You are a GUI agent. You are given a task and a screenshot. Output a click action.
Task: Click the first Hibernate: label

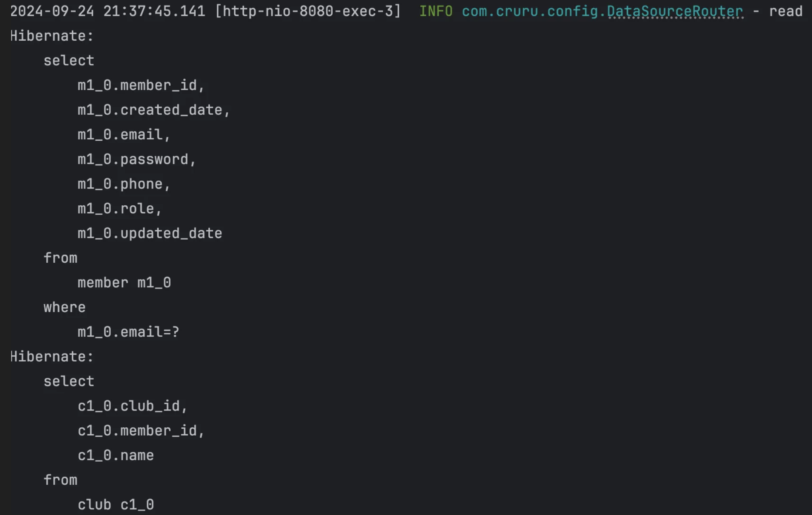52,36
